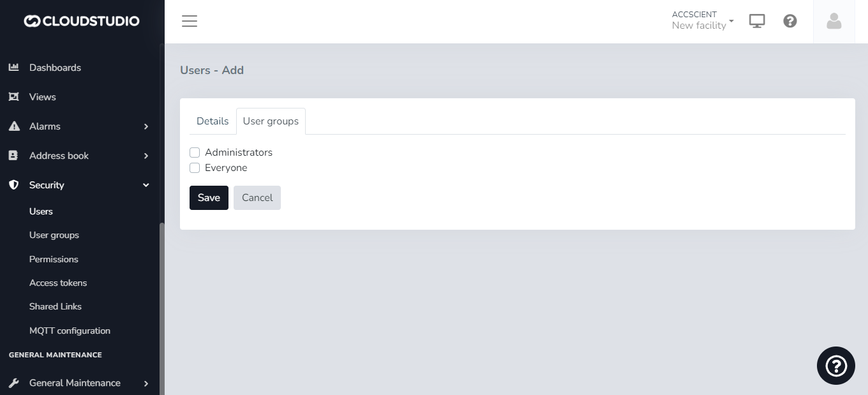868x395 pixels.
Task: Open Permissions in the sidebar
Action: (x=54, y=259)
